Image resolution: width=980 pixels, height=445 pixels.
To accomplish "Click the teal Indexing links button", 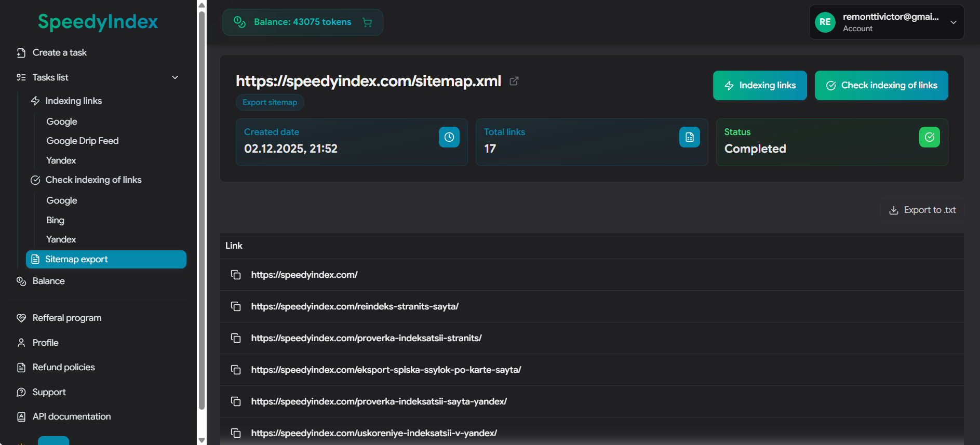I will pos(760,85).
